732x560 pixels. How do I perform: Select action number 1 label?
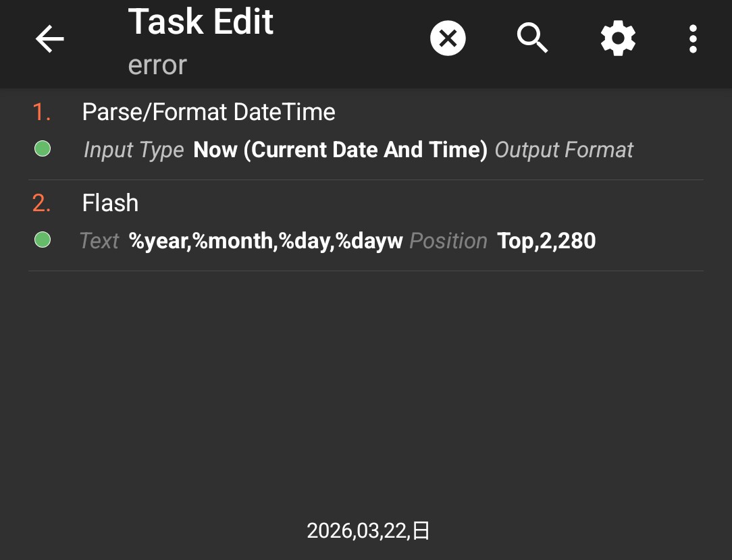[x=42, y=113]
